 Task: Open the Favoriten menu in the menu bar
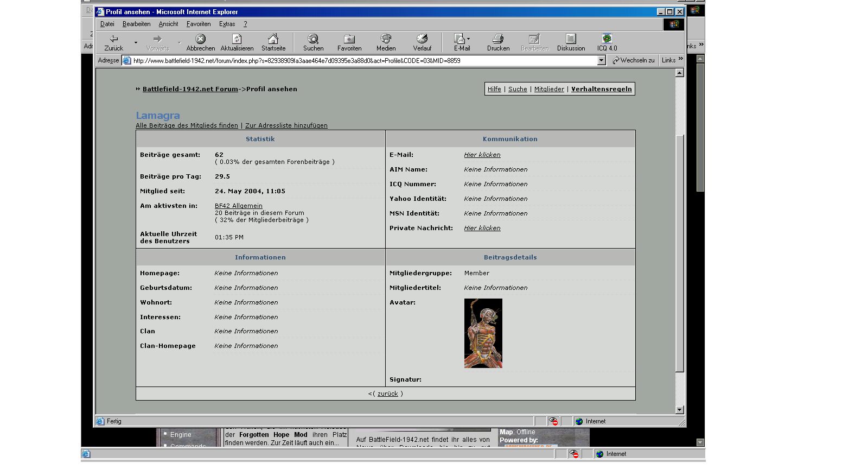199,24
